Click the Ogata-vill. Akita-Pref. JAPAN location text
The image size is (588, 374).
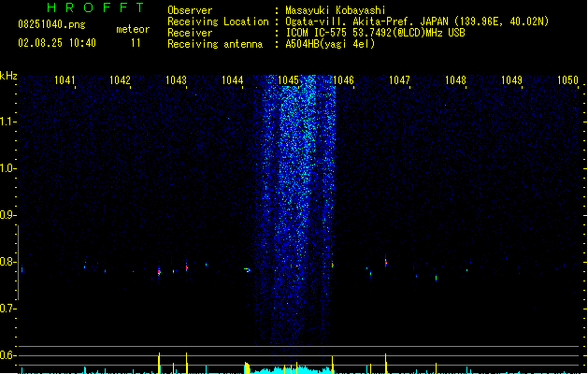[x=417, y=22]
